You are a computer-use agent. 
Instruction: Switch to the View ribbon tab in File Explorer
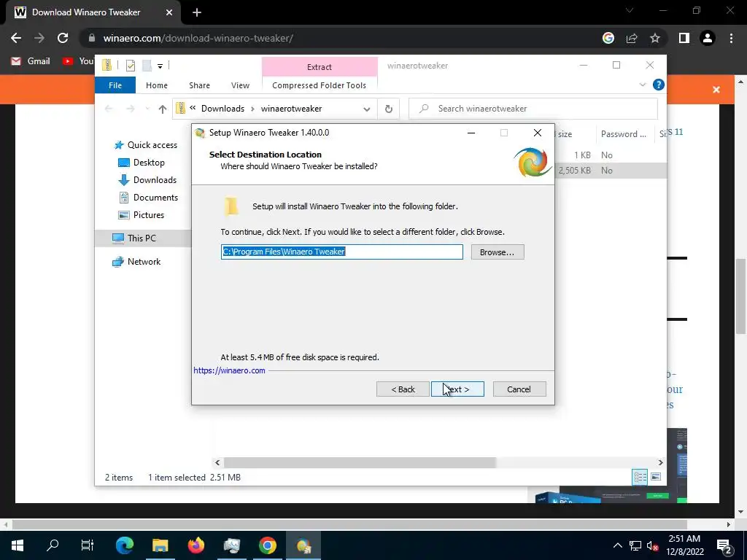click(240, 85)
